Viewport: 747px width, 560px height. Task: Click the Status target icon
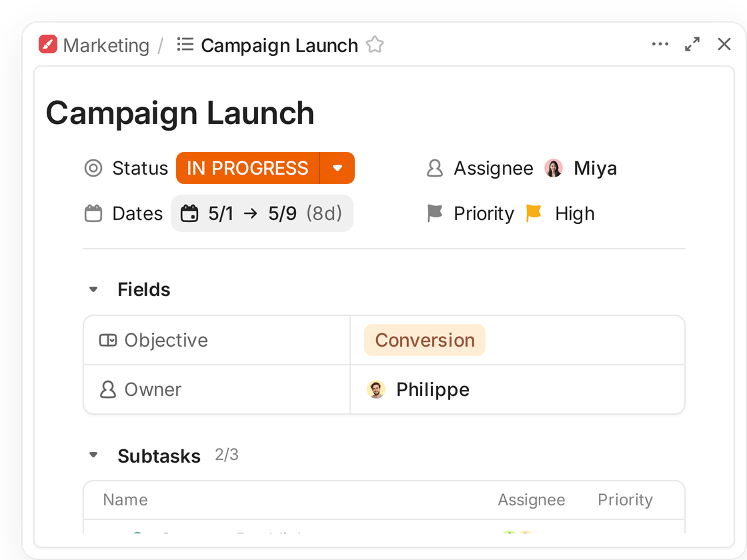93,168
